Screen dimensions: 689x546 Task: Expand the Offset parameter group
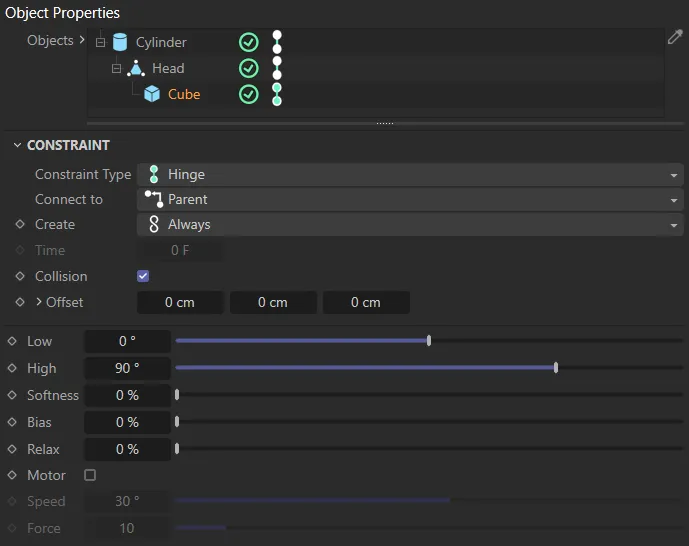click(x=39, y=302)
